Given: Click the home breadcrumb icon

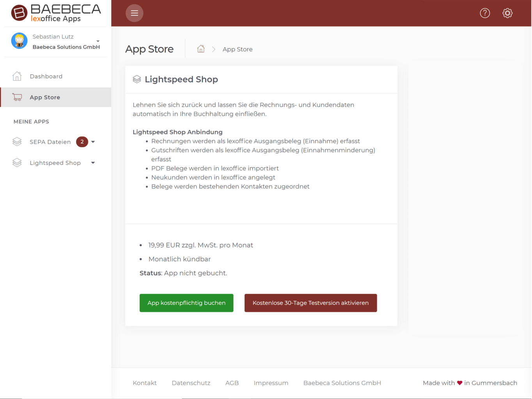Looking at the screenshot, I should [x=201, y=49].
